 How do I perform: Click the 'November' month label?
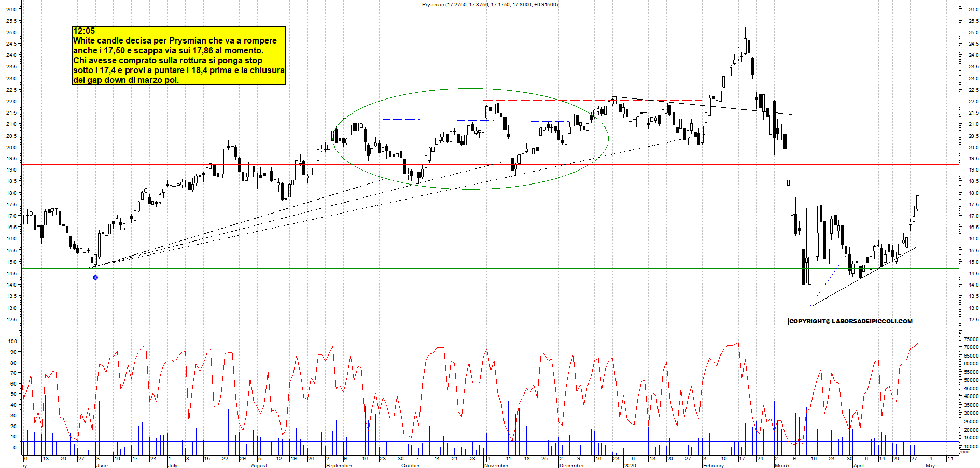pos(496,465)
